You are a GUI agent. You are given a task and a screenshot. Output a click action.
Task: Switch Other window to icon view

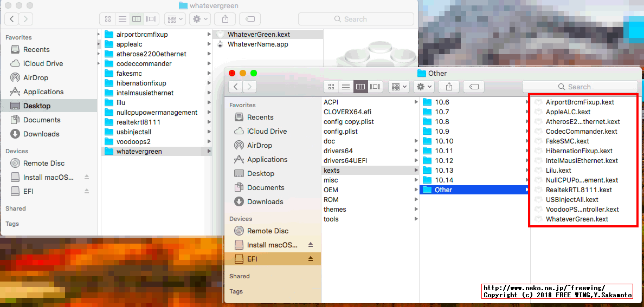point(331,87)
